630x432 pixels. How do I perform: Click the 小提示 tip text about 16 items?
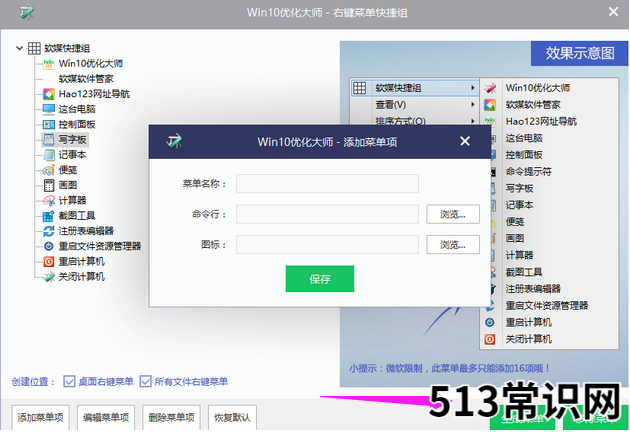tap(449, 368)
